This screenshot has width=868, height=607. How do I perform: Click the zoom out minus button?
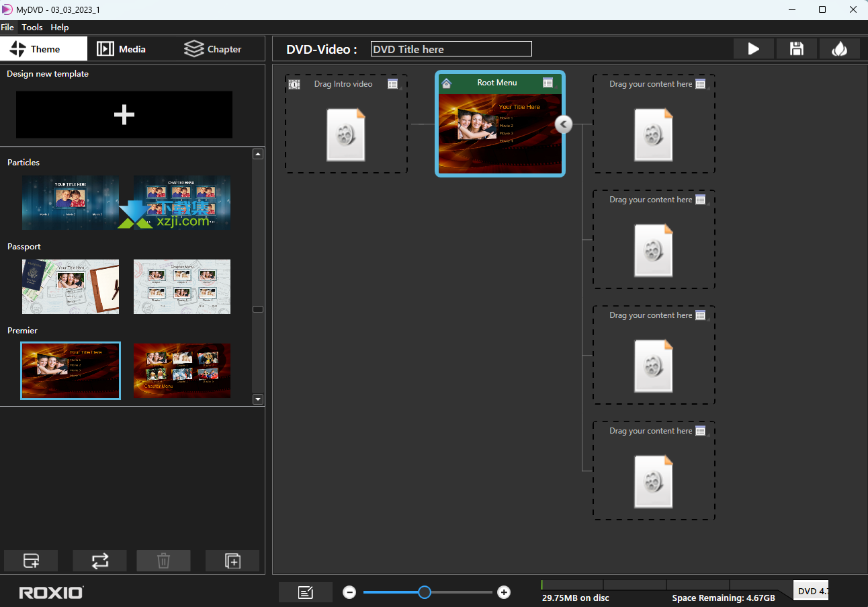click(349, 592)
